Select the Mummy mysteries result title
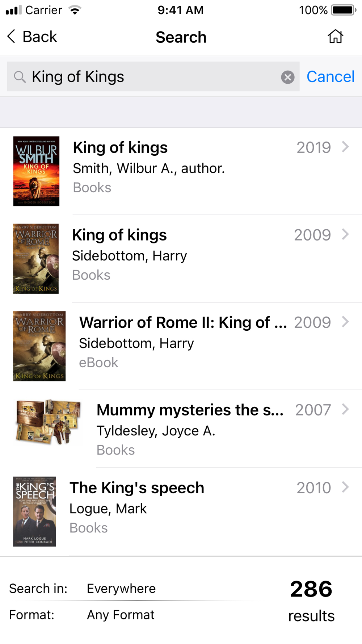Image resolution: width=362 pixels, height=644 pixels. coord(190,410)
